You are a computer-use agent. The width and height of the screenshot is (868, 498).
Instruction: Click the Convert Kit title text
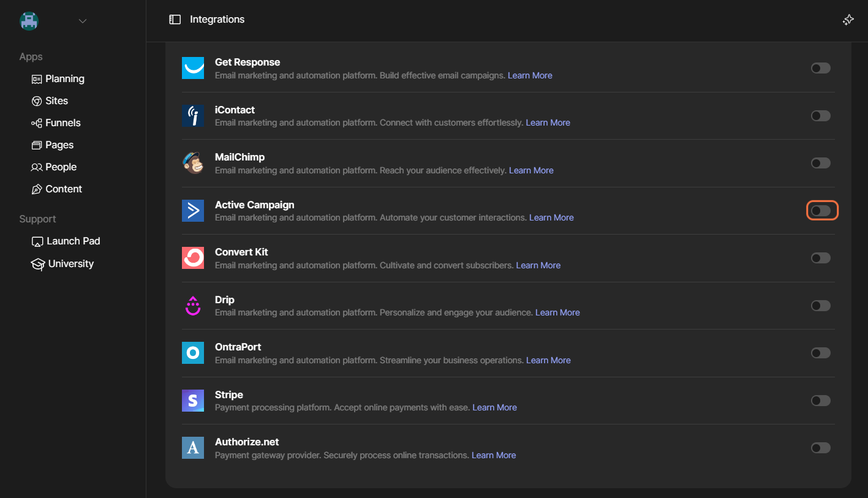tap(241, 252)
